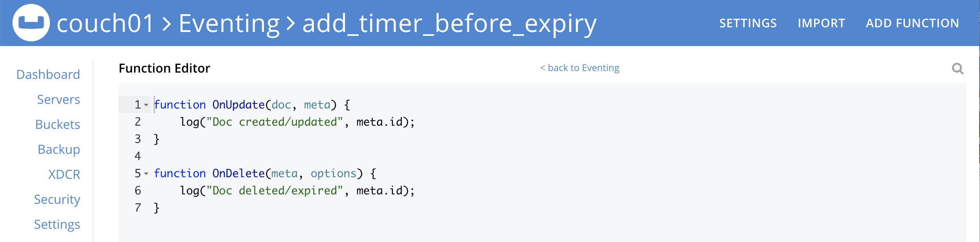Collapse the OnUpdate function code block
This screenshot has width=980, height=242.
tap(146, 105)
